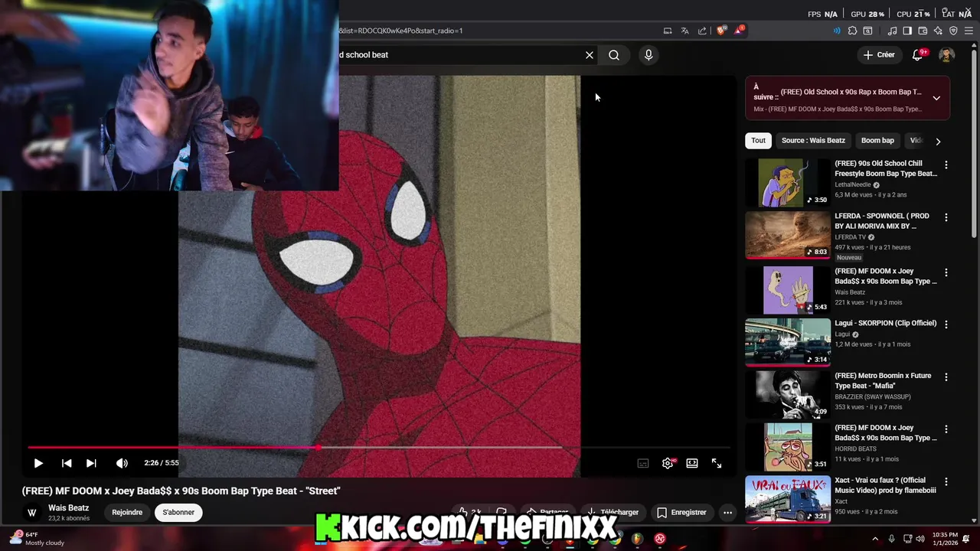This screenshot has width=980, height=551.
Task: Open the Wais Beatz channel avatar
Action: [x=32, y=513]
